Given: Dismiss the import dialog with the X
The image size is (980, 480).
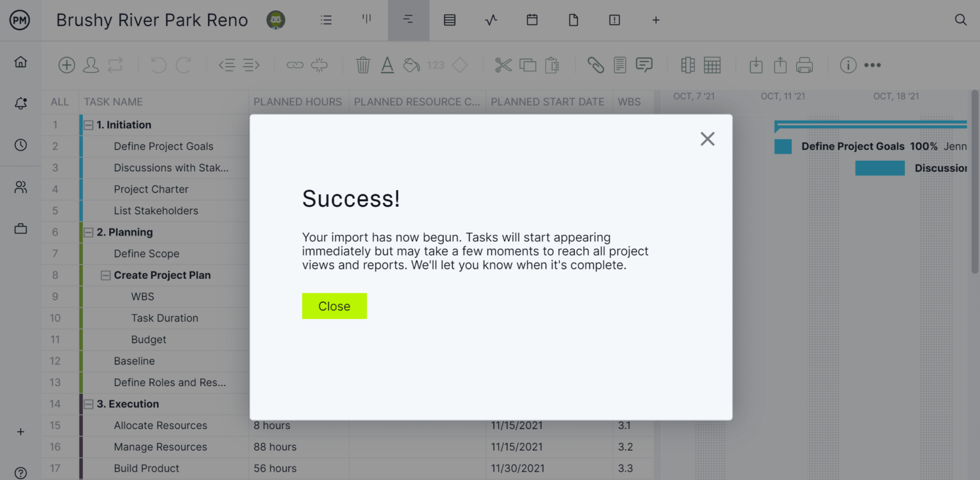Looking at the screenshot, I should click(707, 139).
